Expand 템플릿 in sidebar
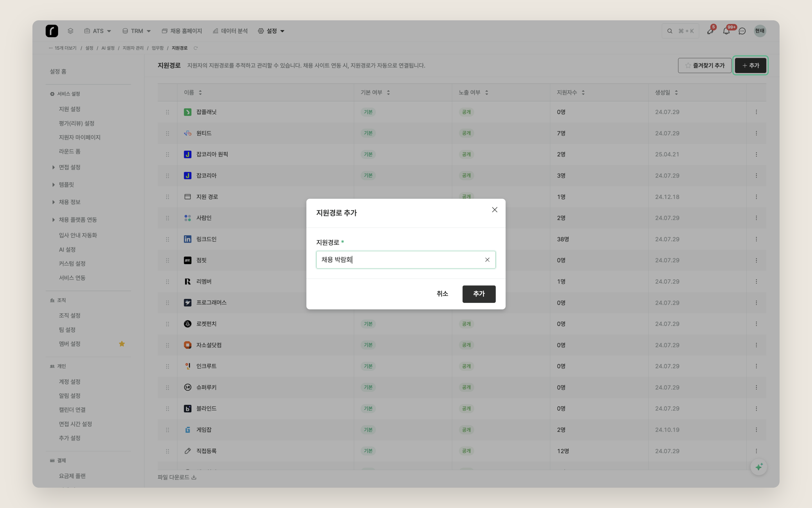Screen dimensions: 812x508 [x=53, y=185]
